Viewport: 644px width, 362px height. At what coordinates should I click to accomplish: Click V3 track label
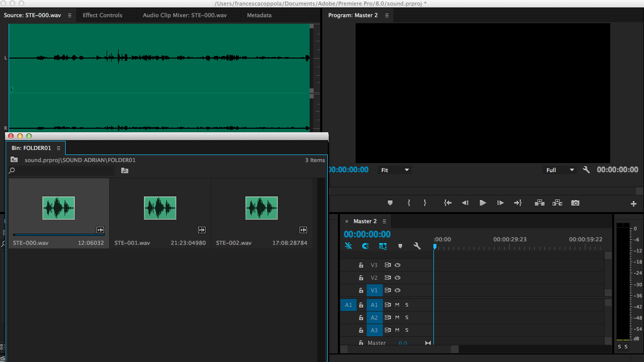(x=374, y=265)
